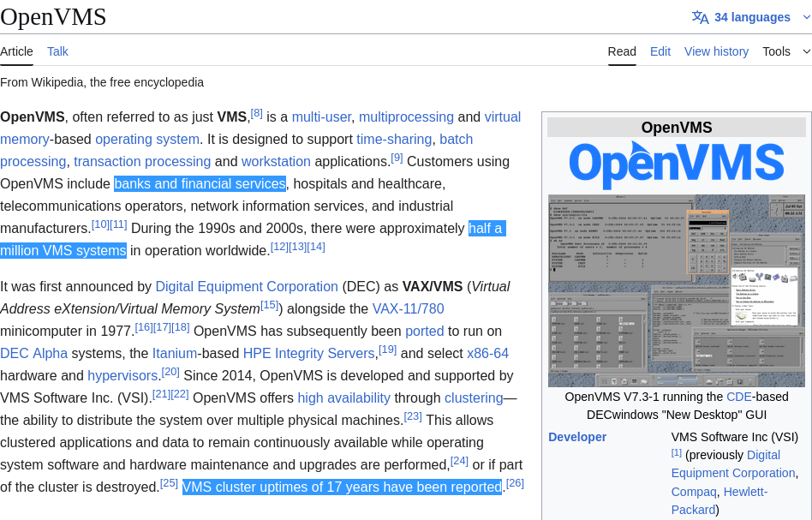Follow the ported link

click(425, 332)
